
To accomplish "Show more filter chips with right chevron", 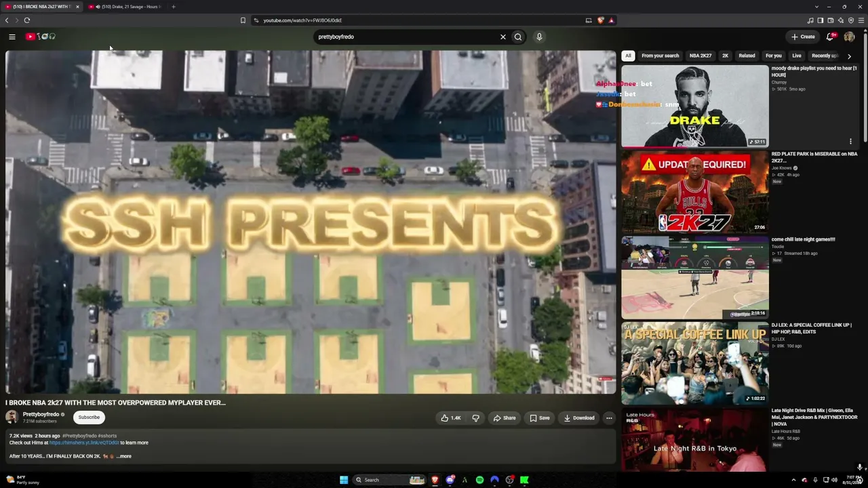I will (x=849, y=56).
